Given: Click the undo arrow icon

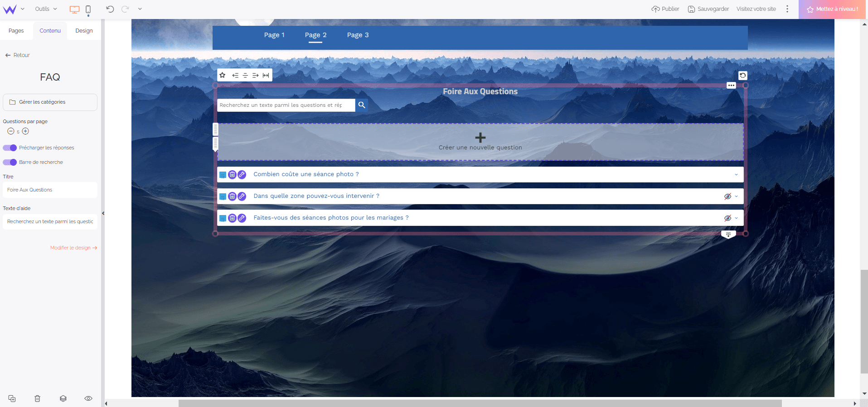Looking at the screenshot, I should tap(110, 9).
